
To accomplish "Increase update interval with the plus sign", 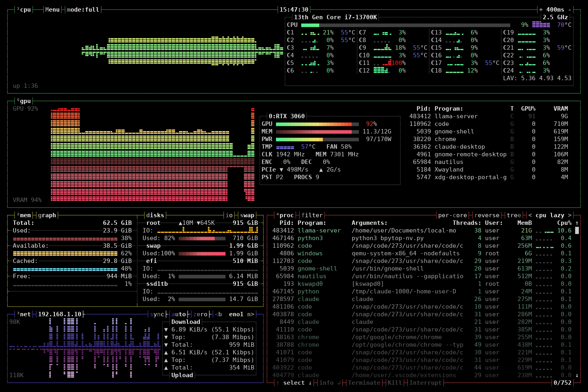I will [x=541, y=10].
